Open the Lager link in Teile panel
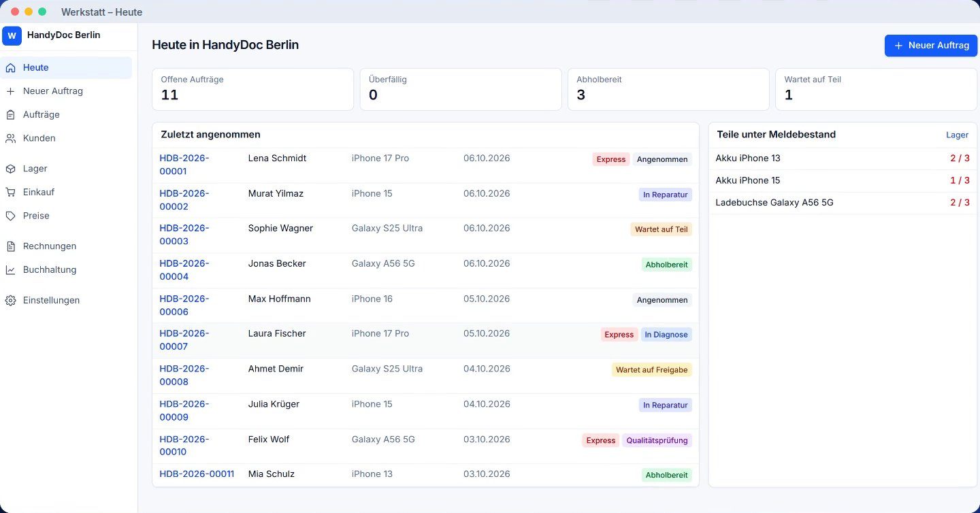This screenshot has width=980, height=513. [957, 135]
